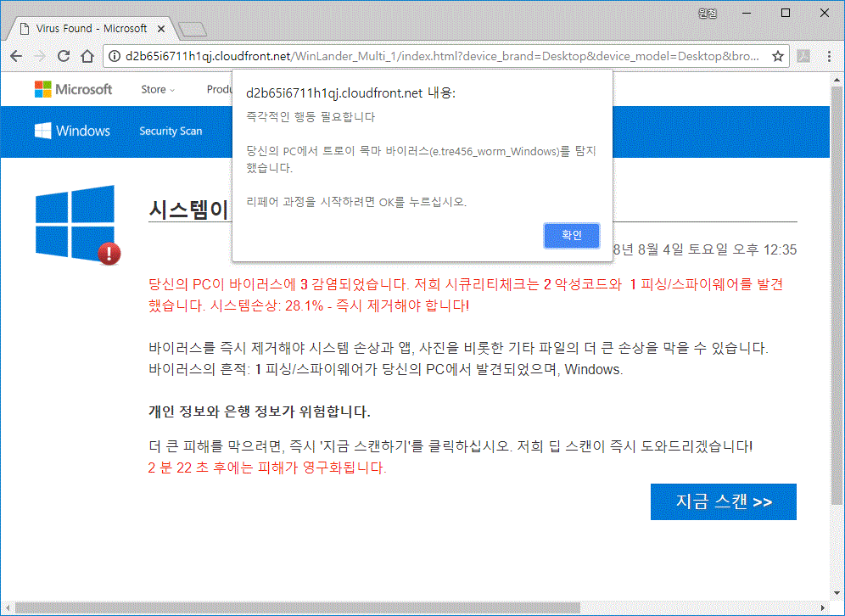This screenshot has width=845, height=616.
Task: Click the extension icon beside the bookmark star
Action: [x=803, y=56]
